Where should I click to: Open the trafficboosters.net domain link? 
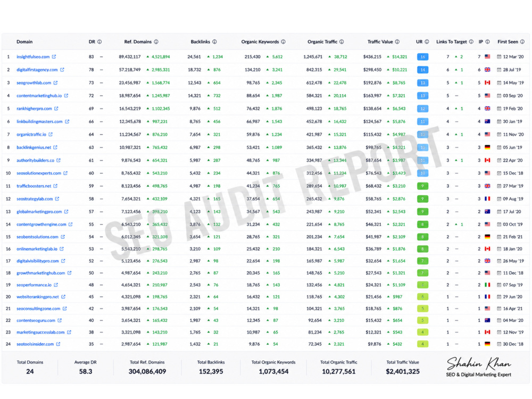click(34, 186)
